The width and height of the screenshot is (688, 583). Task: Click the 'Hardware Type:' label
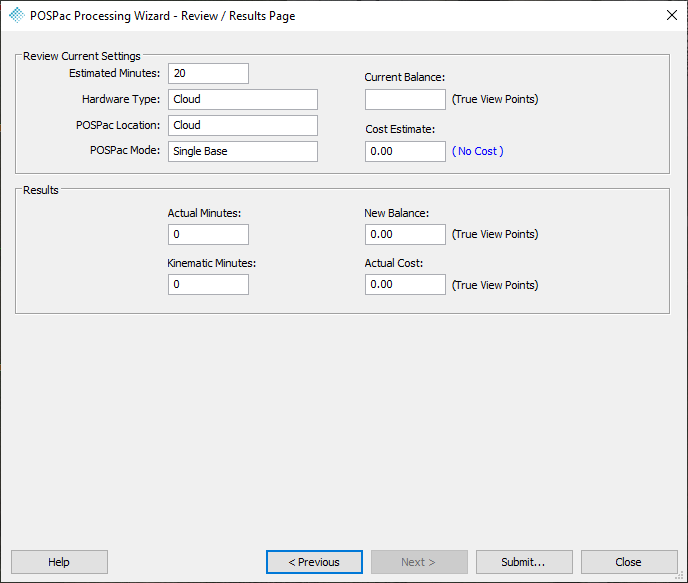[x=121, y=100]
